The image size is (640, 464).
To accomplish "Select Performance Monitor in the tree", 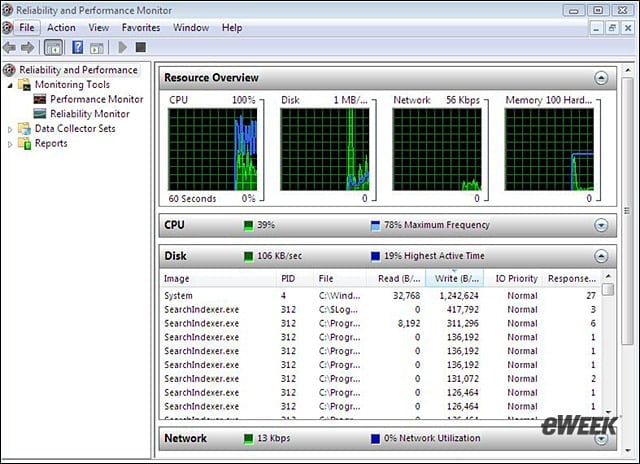I will coord(97,99).
